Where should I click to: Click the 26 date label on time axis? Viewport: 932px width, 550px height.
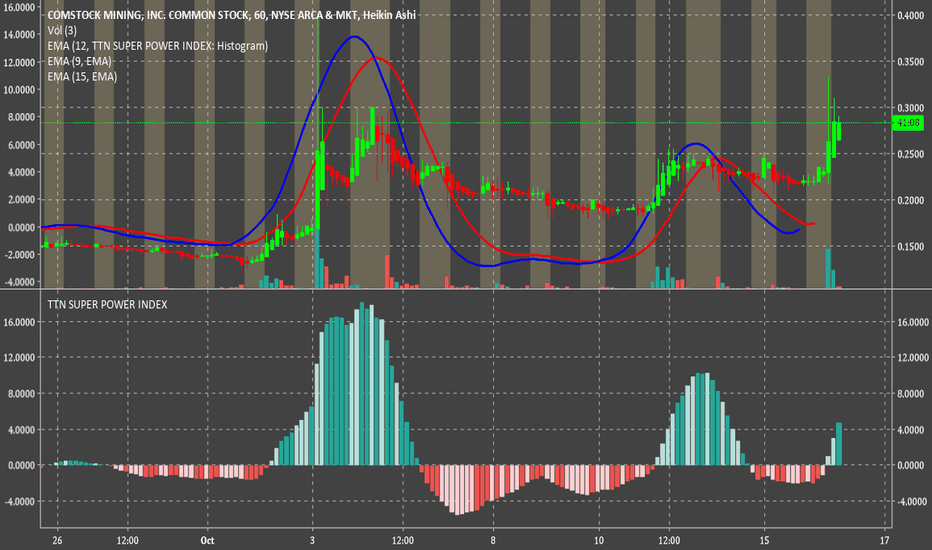pyautogui.click(x=57, y=540)
